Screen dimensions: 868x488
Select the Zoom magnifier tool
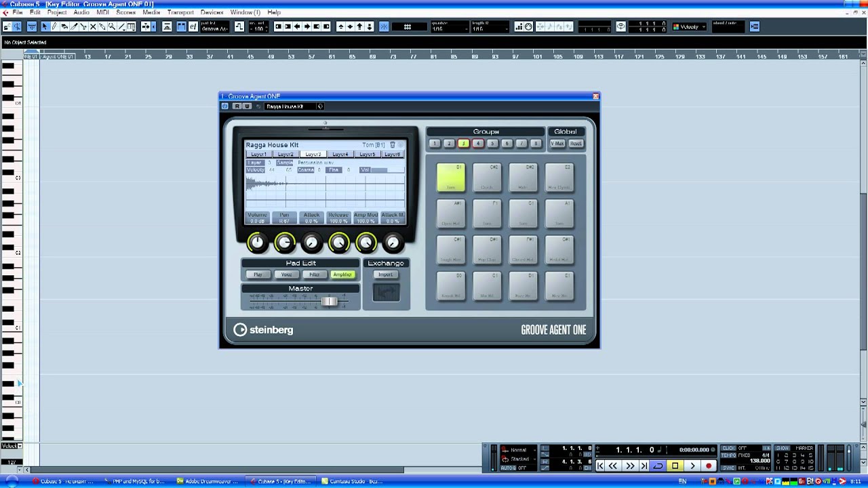(x=111, y=26)
